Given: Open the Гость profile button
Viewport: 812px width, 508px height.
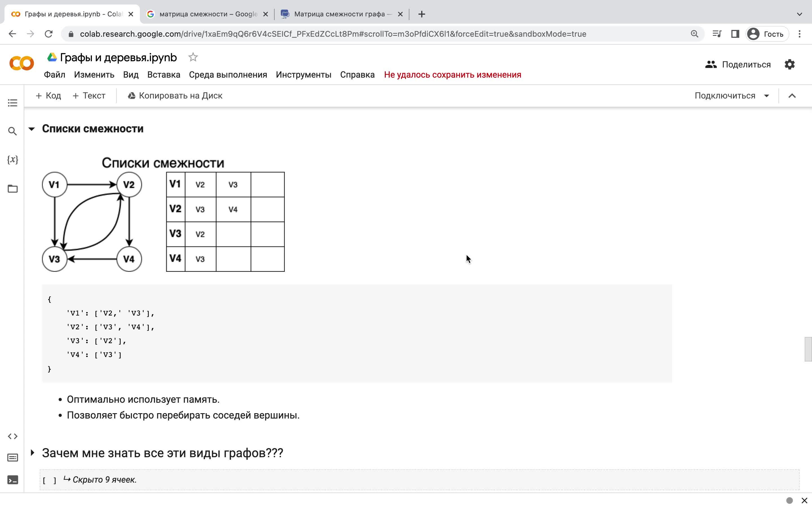Looking at the screenshot, I should 767,34.
